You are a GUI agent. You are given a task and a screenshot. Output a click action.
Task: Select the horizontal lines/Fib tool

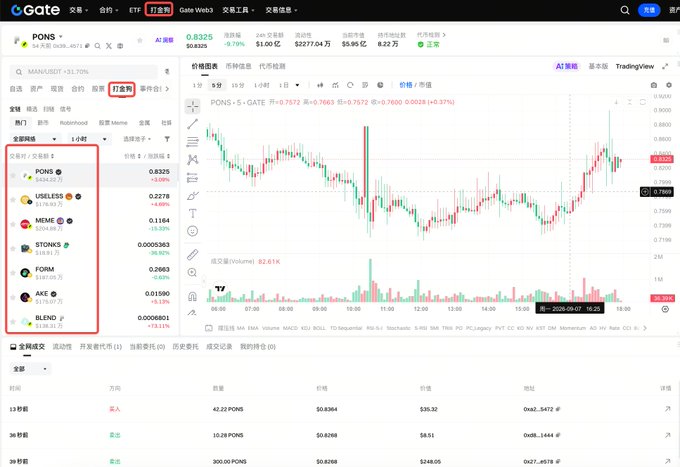point(193,142)
